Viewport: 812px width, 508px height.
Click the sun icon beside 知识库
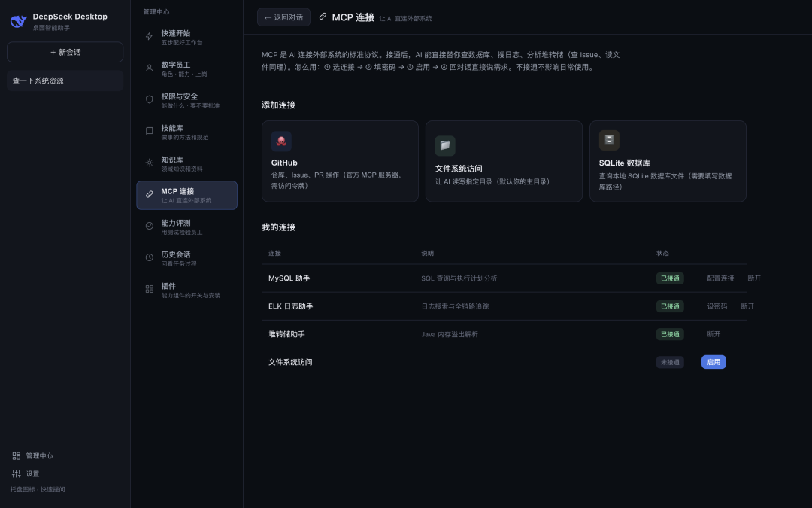[149, 163]
